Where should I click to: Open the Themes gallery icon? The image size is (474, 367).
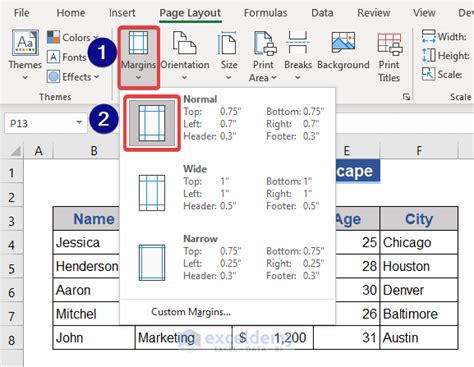25,43
